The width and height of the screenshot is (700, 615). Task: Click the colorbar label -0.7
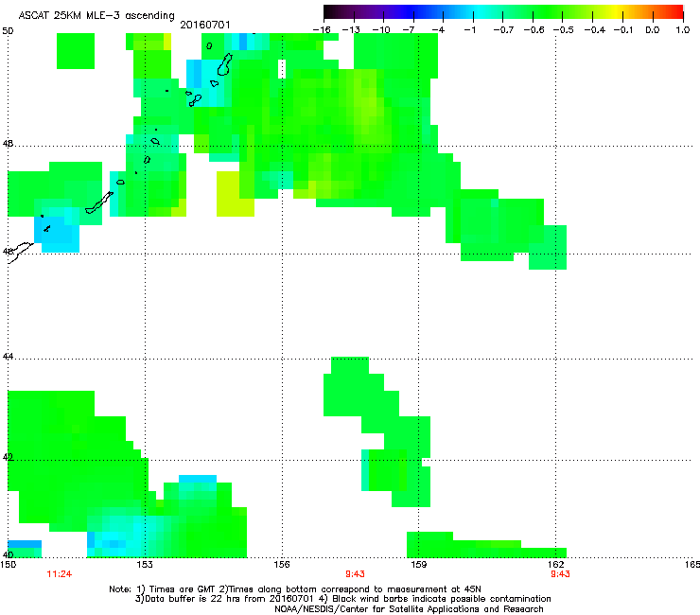point(503,30)
